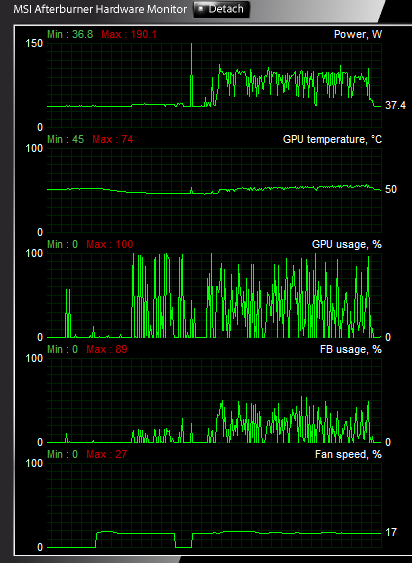
Task: Click the Power, W graph label
Action: 358,34
